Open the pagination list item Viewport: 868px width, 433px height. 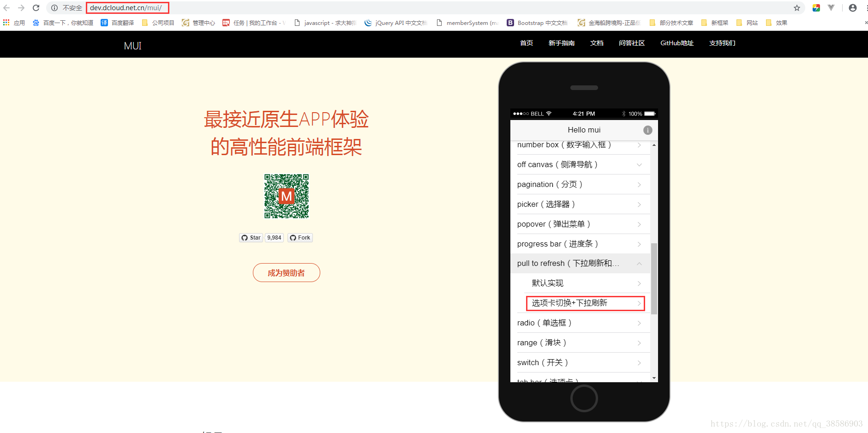point(580,184)
